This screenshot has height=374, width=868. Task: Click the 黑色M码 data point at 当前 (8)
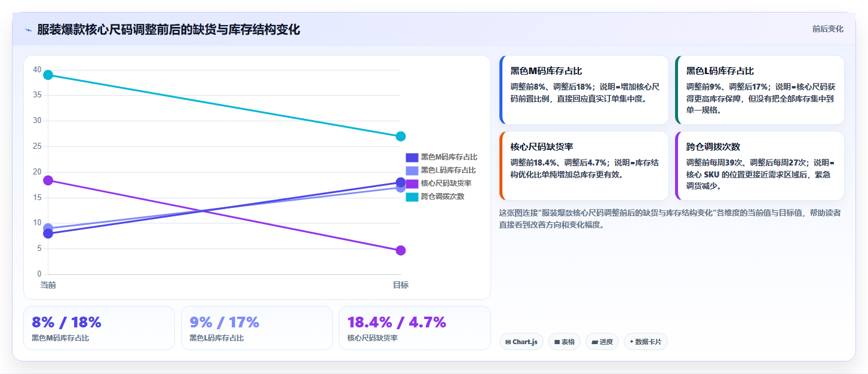[48, 234]
